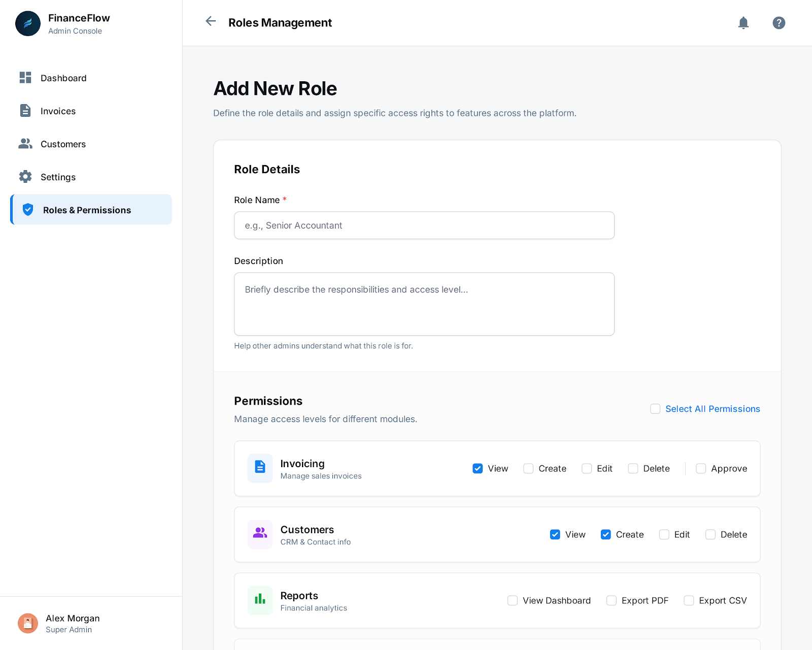Click the back arrow beside Roles Management

[x=211, y=21]
